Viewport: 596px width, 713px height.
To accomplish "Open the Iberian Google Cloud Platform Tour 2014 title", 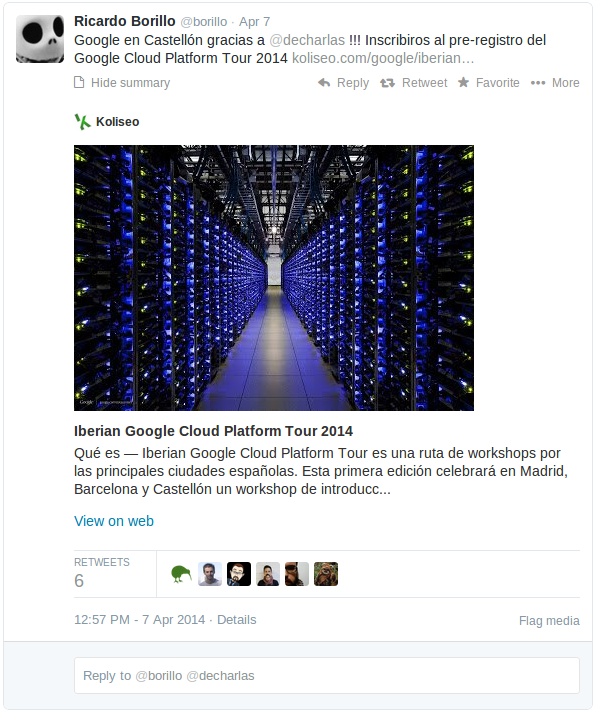I will tap(213, 431).
